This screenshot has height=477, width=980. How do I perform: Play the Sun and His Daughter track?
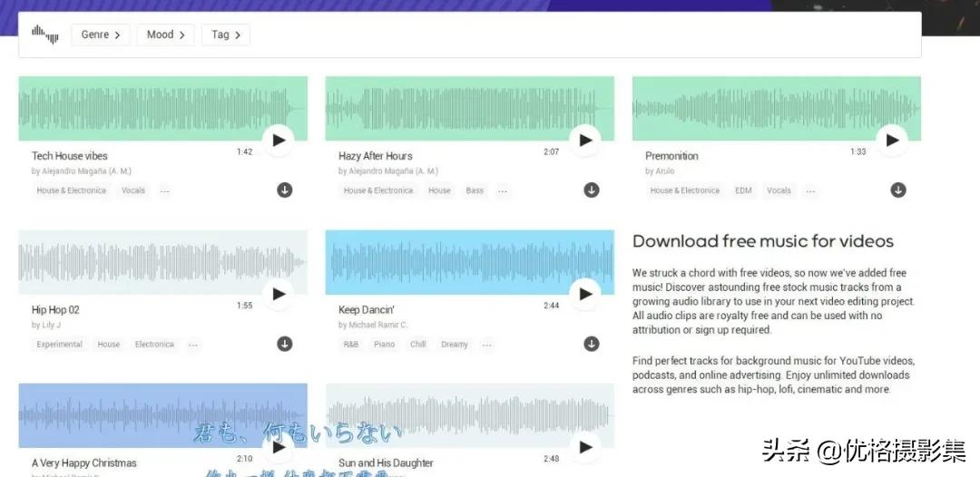coord(585,447)
